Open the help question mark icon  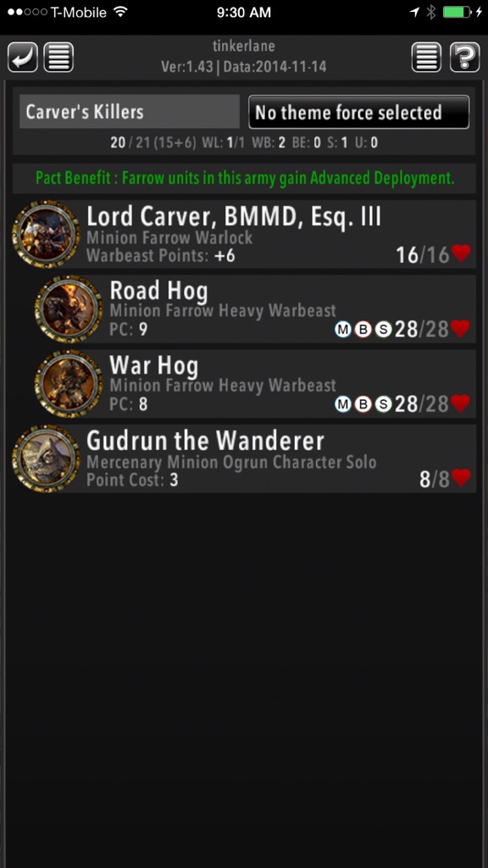465,57
